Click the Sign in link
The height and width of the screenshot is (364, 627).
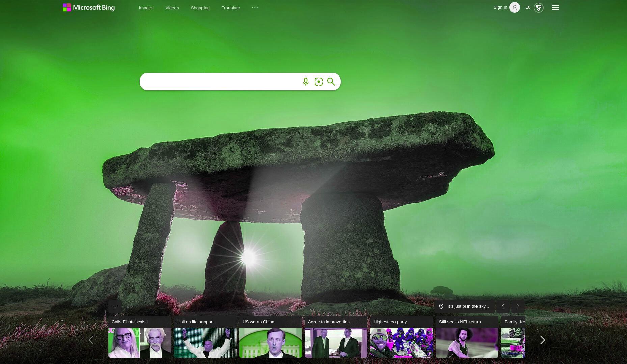pos(500,7)
